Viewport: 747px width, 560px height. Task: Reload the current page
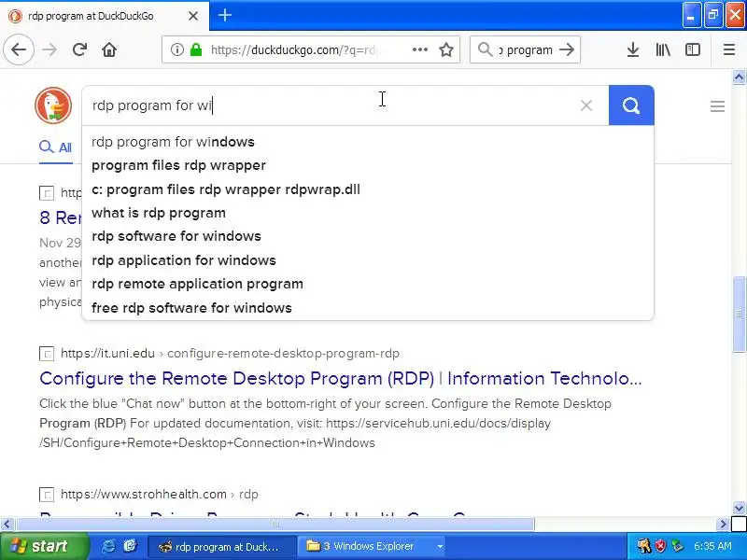(x=79, y=49)
